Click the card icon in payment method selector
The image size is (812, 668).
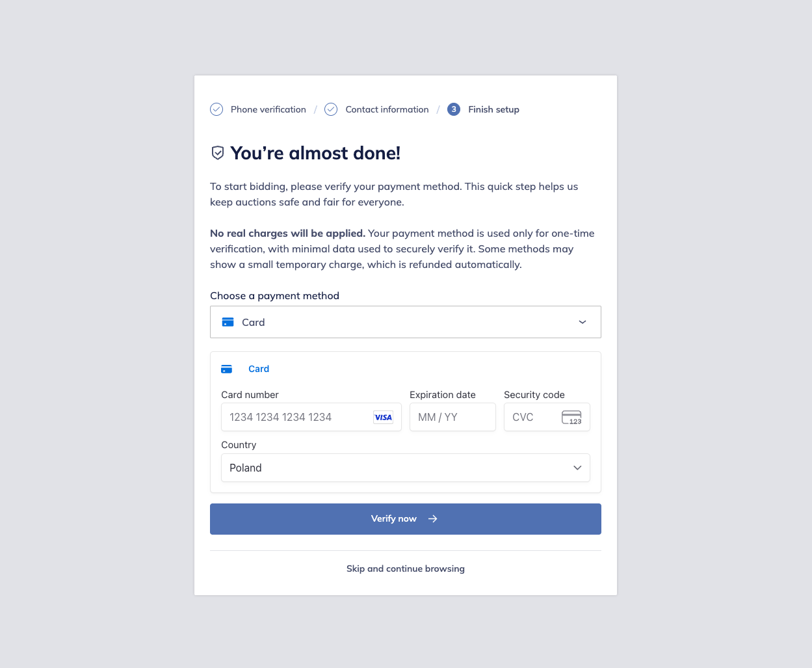(228, 322)
